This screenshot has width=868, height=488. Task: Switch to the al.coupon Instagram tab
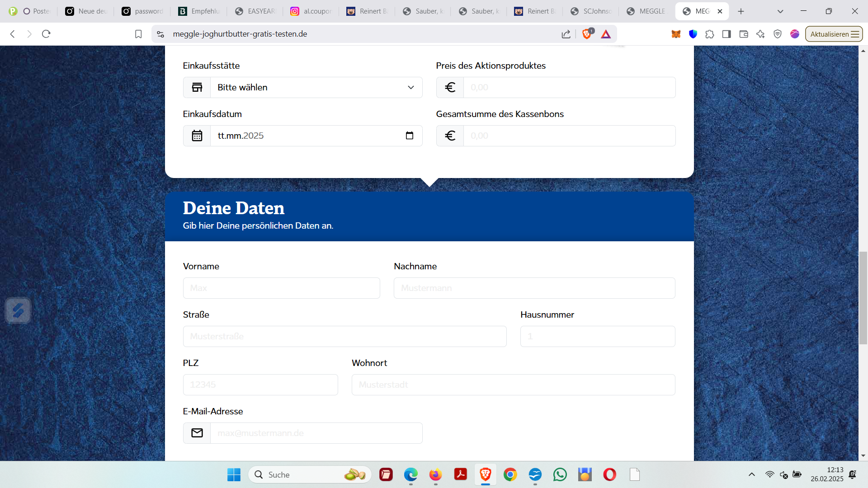[x=311, y=11]
